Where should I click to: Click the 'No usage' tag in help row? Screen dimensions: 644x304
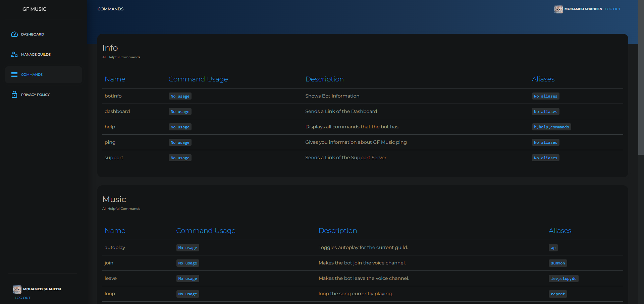180,127
